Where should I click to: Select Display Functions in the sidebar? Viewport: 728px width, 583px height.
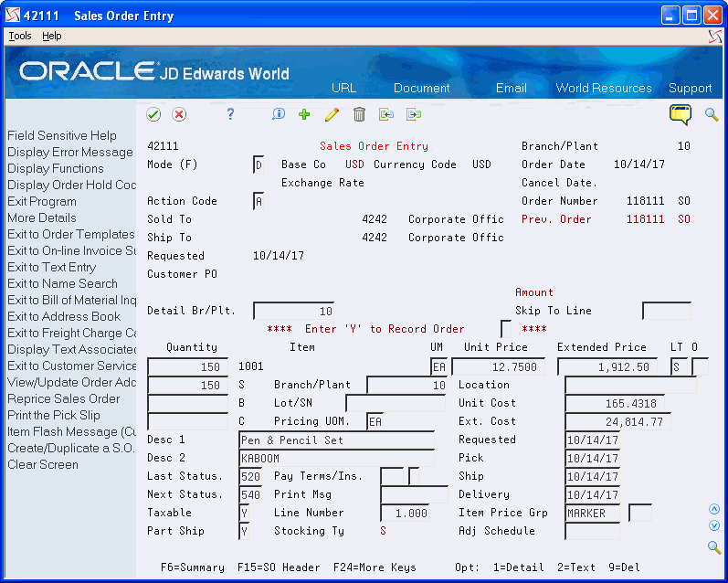click(x=56, y=168)
